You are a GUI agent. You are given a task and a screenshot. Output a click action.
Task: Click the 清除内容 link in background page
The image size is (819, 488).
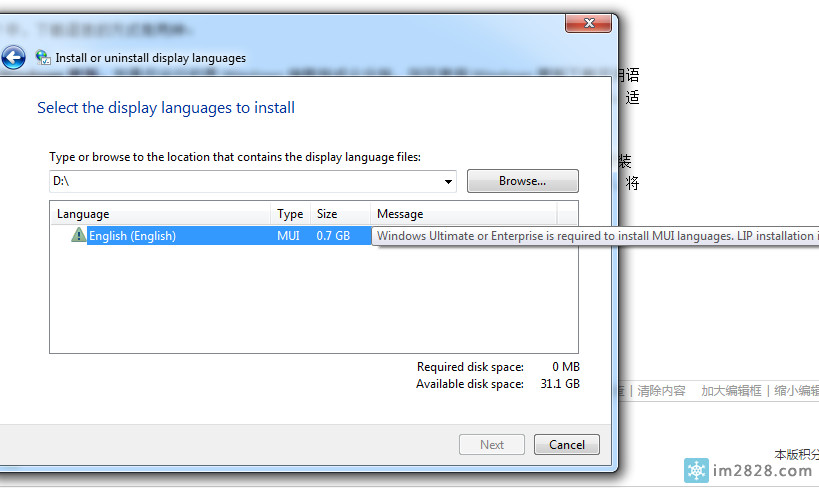point(661,391)
